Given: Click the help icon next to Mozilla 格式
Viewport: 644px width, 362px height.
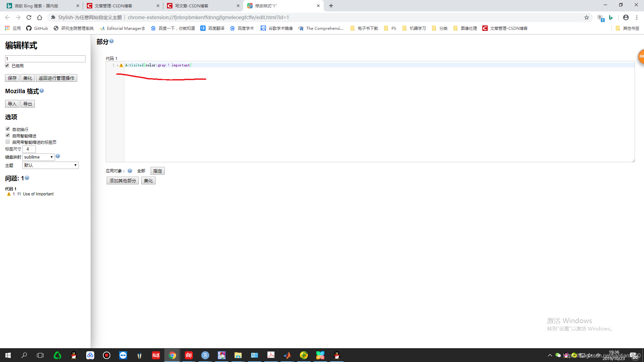Looking at the screenshot, I should (42, 91).
